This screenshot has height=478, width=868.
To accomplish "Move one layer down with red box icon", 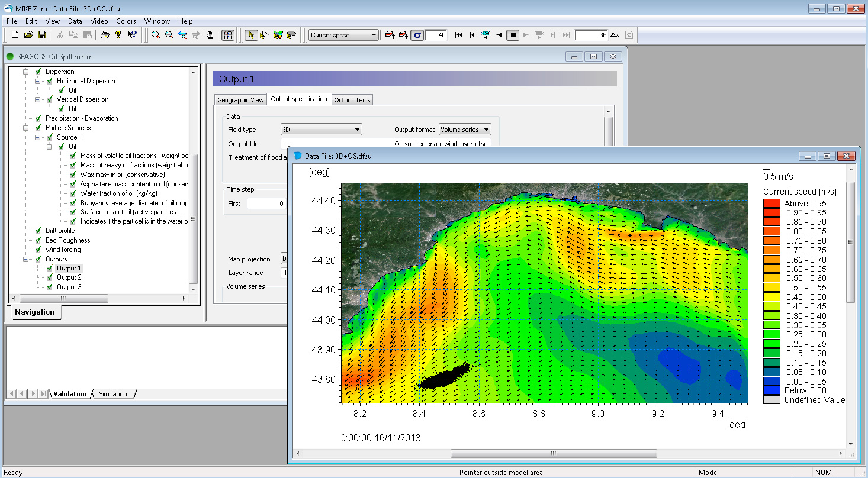I will pyautogui.click(x=403, y=35).
